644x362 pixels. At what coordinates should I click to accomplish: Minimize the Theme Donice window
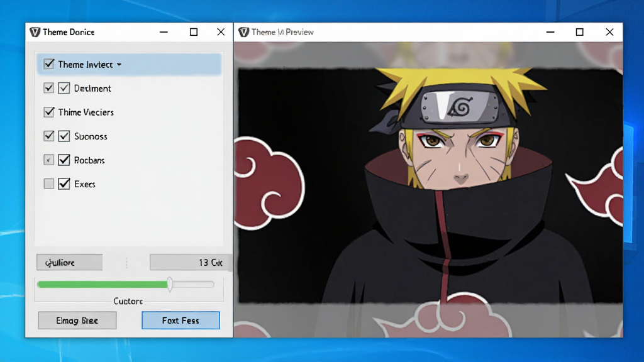click(164, 32)
